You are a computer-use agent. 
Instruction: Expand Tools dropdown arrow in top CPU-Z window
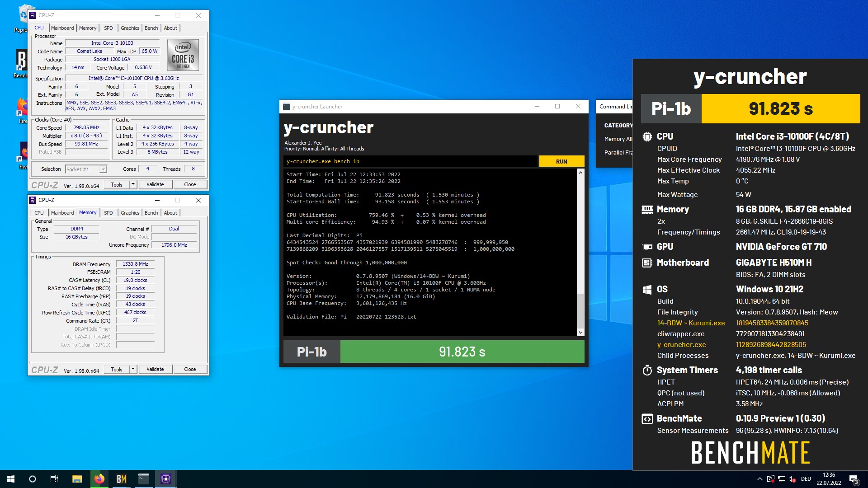pos(133,184)
